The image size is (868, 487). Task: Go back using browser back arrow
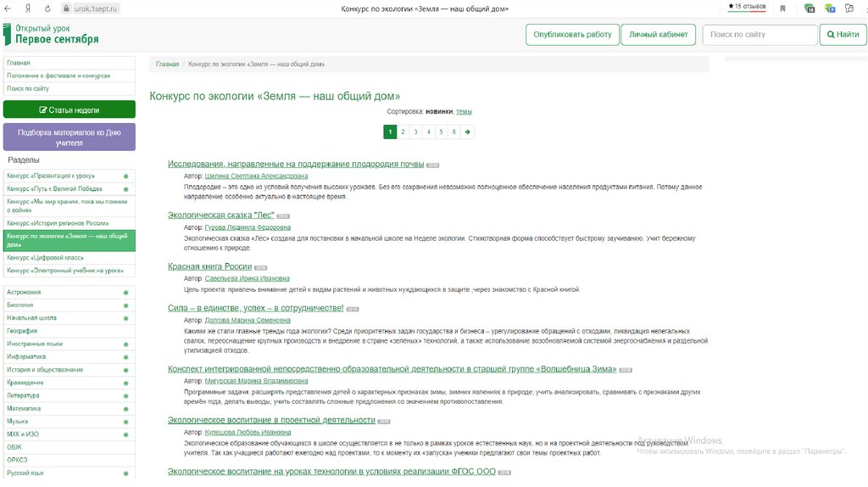7,8
